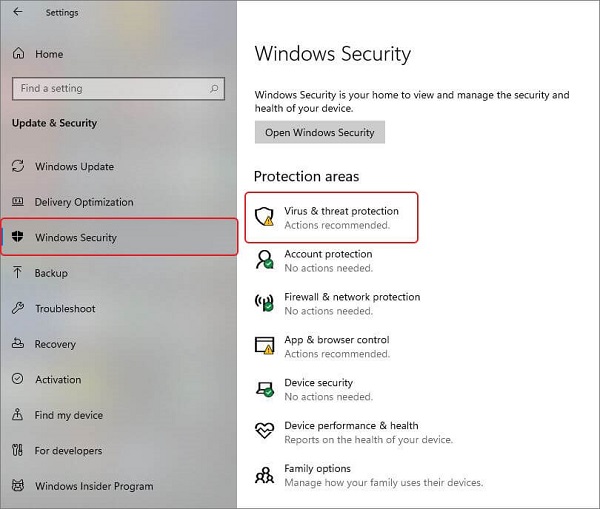The height and width of the screenshot is (509, 600).
Task: Click the App & browser control icon
Action: (x=265, y=346)
